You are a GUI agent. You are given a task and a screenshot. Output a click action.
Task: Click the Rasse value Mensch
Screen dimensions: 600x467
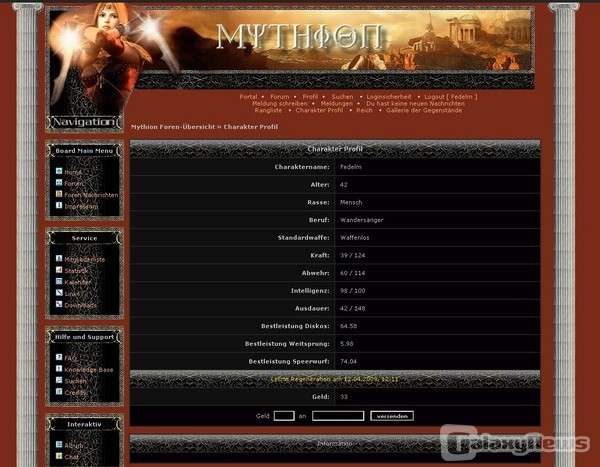tap(351, 202)
